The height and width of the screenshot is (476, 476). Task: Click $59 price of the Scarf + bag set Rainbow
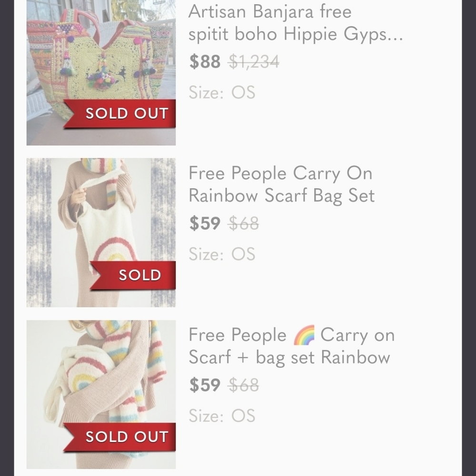205,385
